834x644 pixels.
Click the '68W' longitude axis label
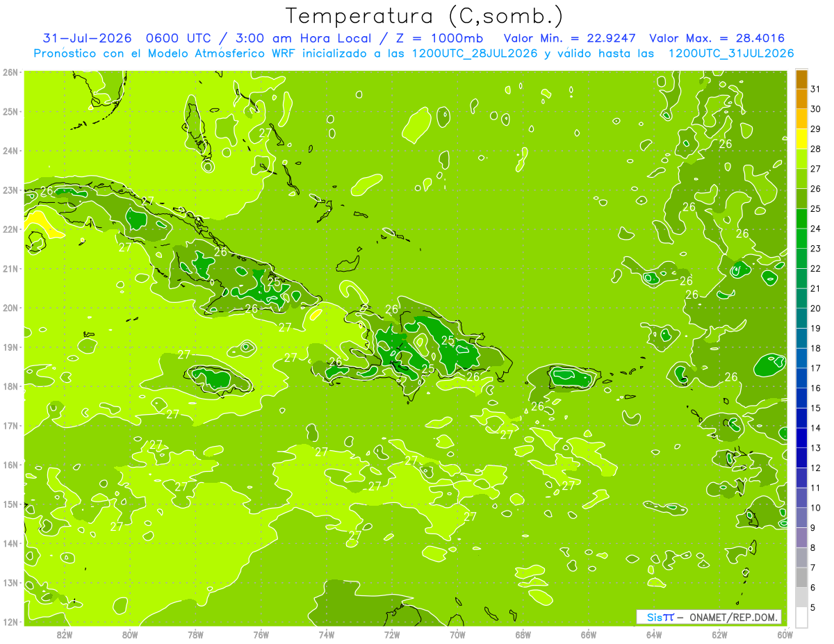(523, 634)
